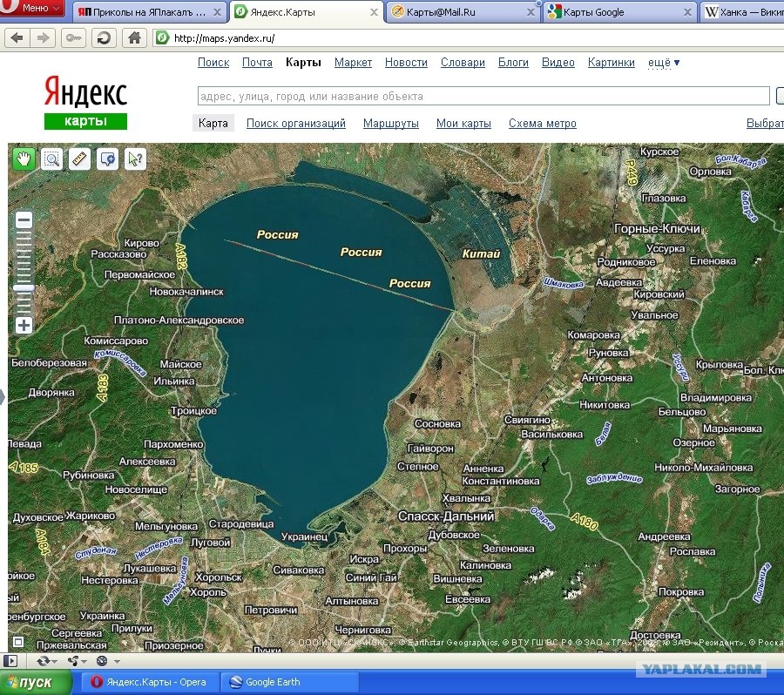Open Словари service link
Viewport: 784px width, 695px height.
463,62
